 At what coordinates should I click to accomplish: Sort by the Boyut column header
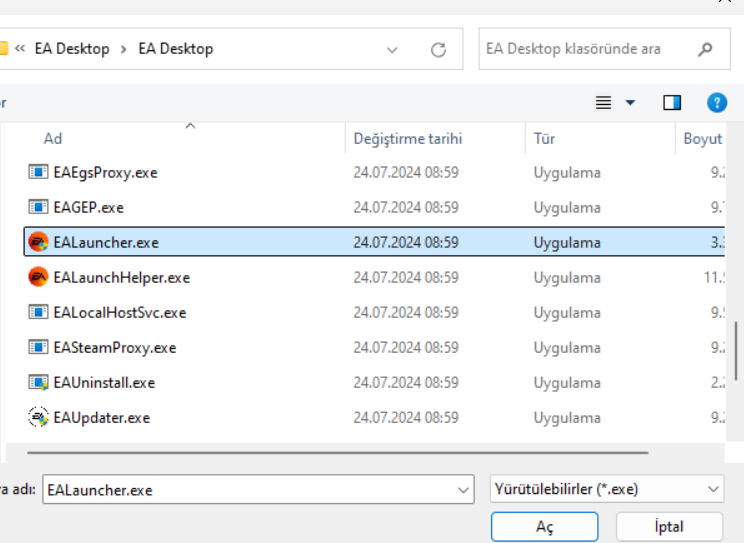[x=703, y=139]
